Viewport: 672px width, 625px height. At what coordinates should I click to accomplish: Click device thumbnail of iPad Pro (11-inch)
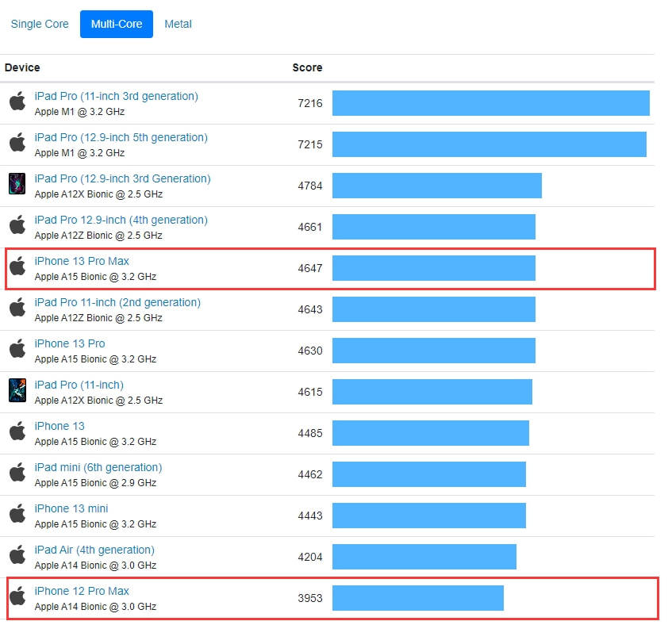[x=17, y=390]
